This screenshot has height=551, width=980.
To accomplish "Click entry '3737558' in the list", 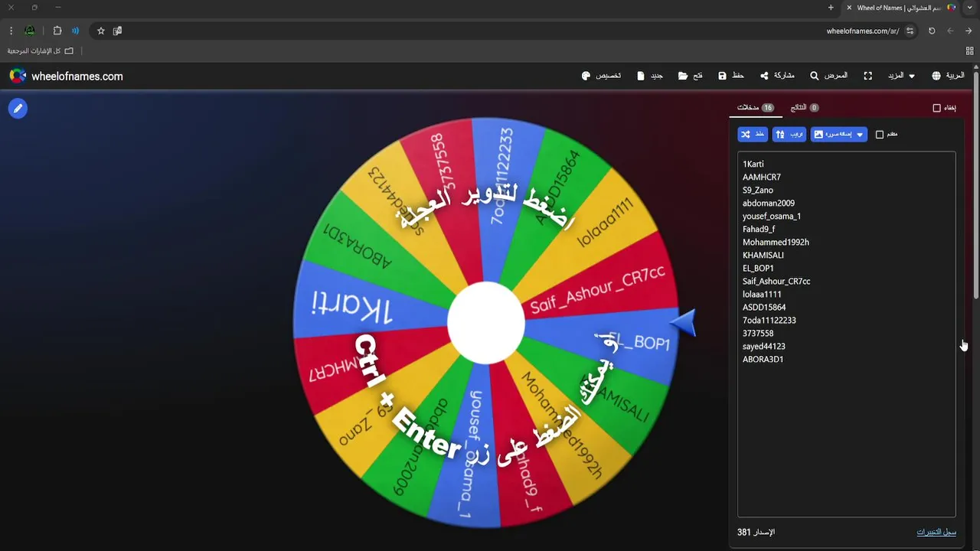I will [758, 333].
